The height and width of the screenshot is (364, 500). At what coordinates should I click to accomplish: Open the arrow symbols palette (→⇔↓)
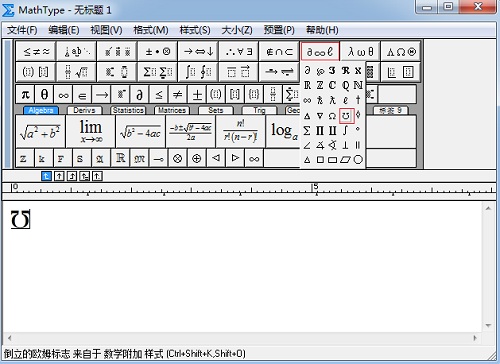click(x=198, y=51)
